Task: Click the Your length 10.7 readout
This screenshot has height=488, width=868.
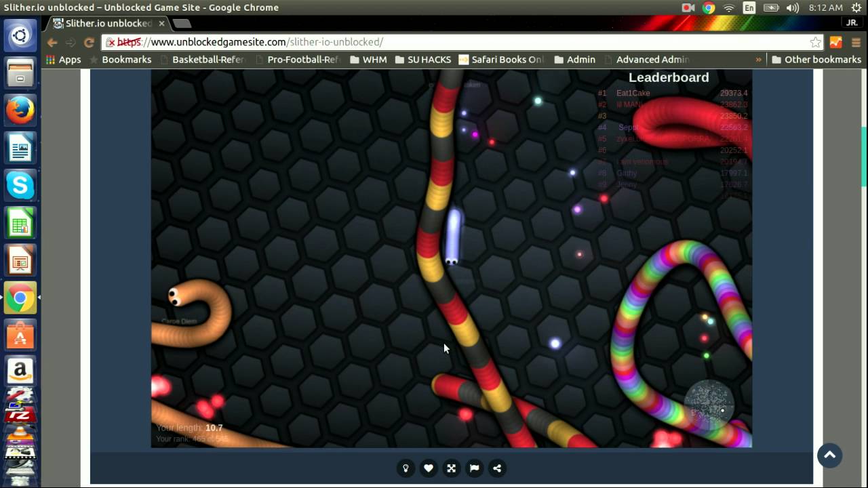Action: click(x=189, y=428)
